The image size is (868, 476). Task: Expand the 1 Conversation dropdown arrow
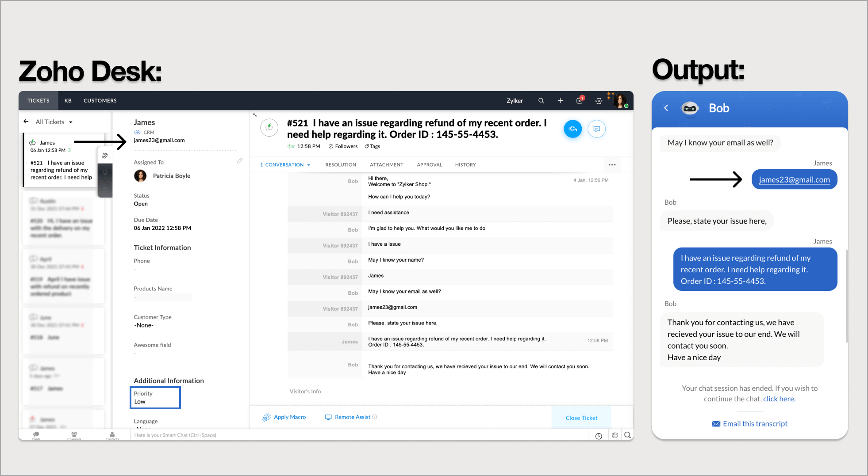pos(309,165)
